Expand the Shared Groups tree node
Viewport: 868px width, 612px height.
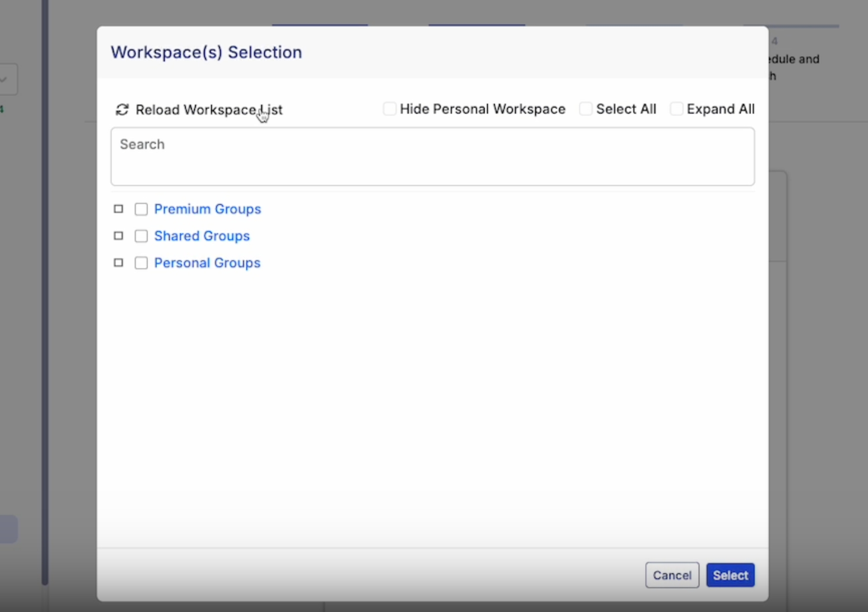[119, 236]
